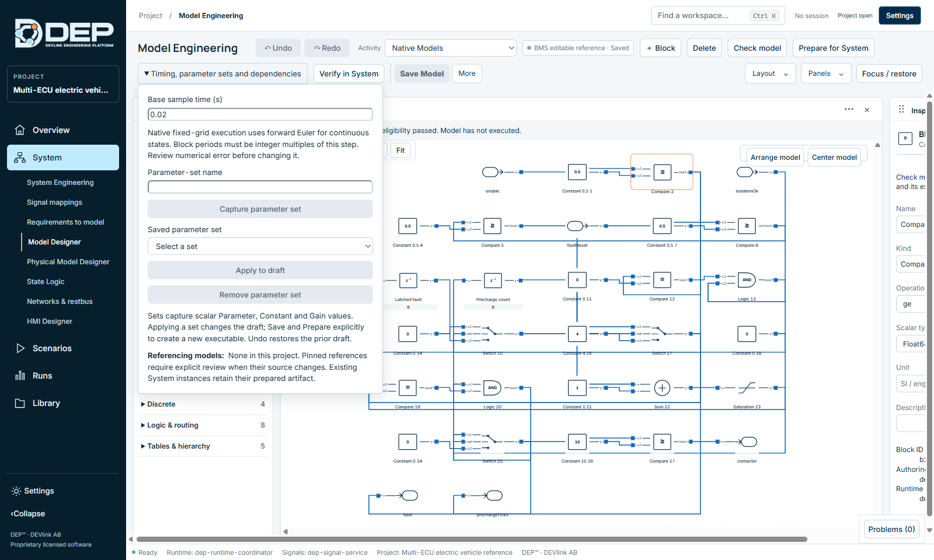Open Model Designer in sidebar

pyautogui.click(x=54, y=242)
